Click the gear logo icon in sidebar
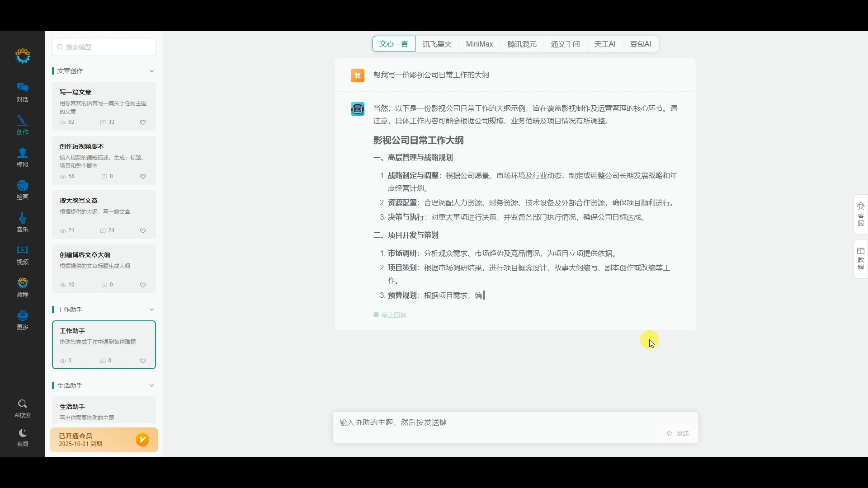Viewport: 868px width, 488px height. pos(23,56)
